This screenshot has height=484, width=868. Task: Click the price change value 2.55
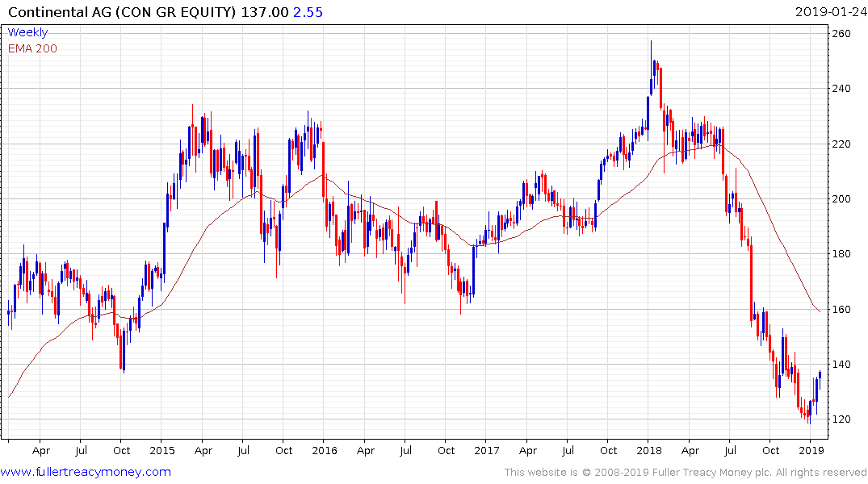[x=308, y=12]
